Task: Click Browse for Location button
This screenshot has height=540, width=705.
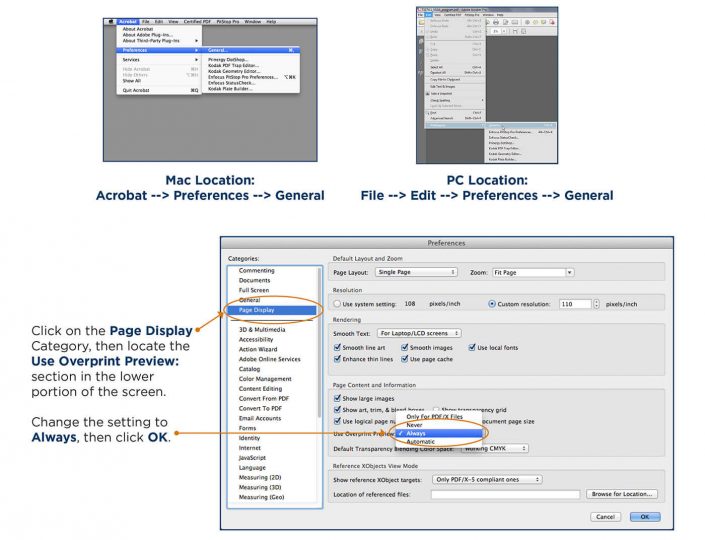Action: pos(622,494)
